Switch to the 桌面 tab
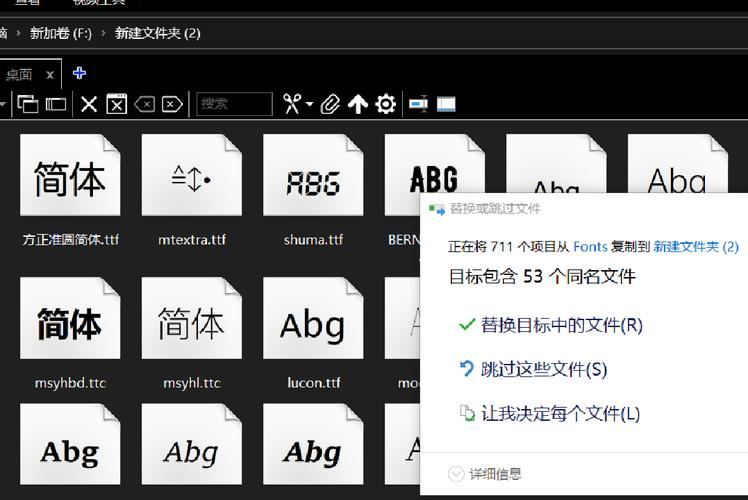The width and height of the screenshot is (748, 500). pos(19,75)
